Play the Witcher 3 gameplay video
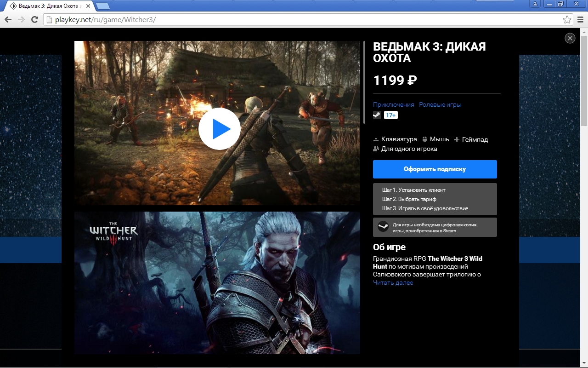This screenshot has width=588, height=368. (x=220, y=129)
